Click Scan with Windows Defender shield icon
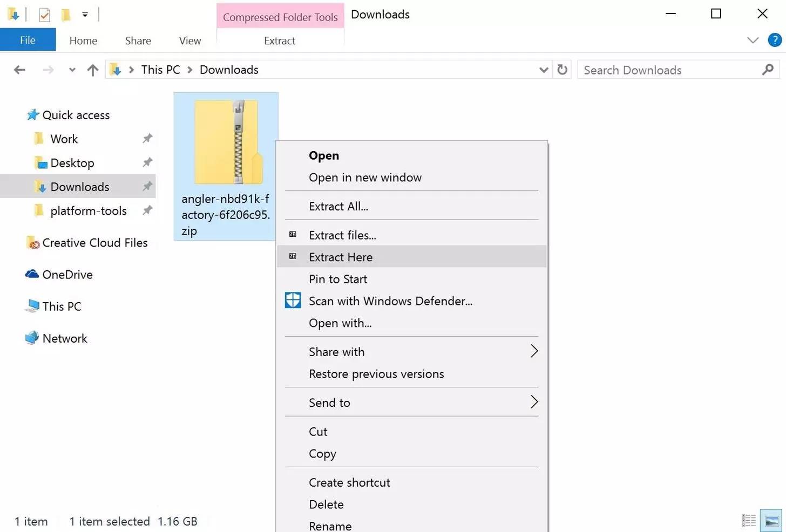786x532 pixels. pyautogui.click(x=292, y=301)
